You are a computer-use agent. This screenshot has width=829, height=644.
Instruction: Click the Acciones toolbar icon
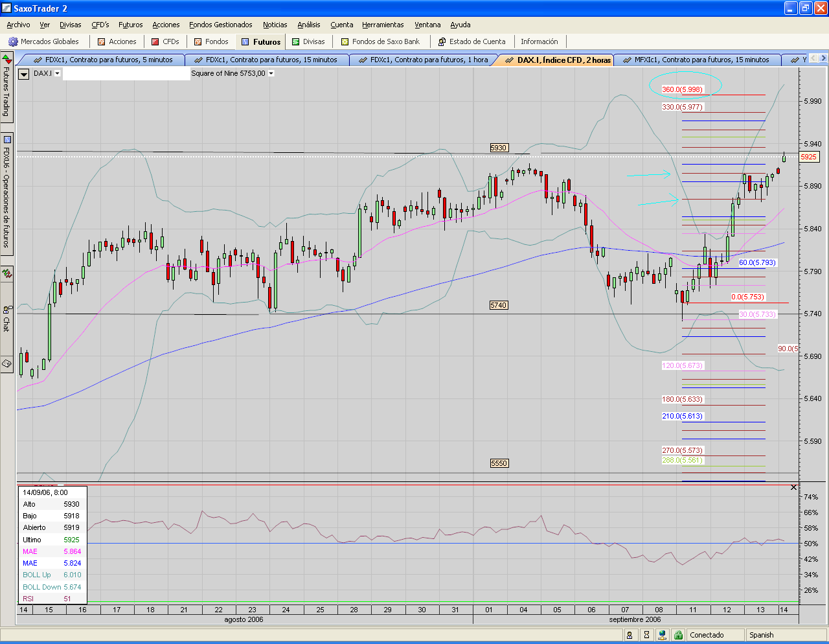pos(101,41)
